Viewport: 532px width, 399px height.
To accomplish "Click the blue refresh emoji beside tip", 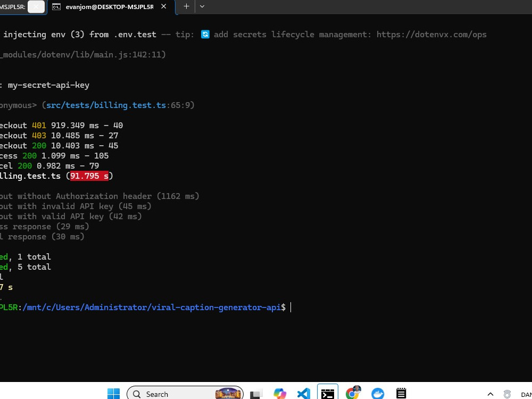I will tap(205, 34).
